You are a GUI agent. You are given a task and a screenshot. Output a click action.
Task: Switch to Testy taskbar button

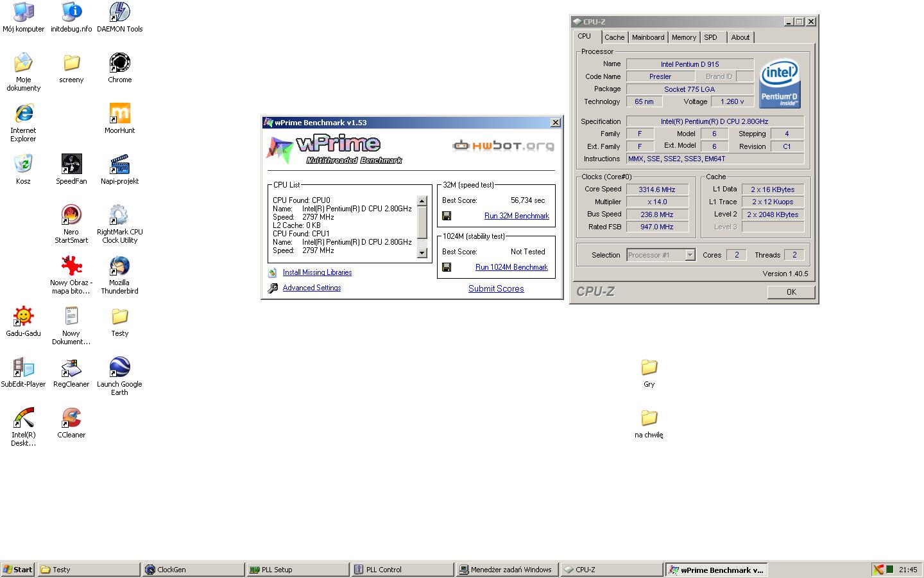click(89, 569)
